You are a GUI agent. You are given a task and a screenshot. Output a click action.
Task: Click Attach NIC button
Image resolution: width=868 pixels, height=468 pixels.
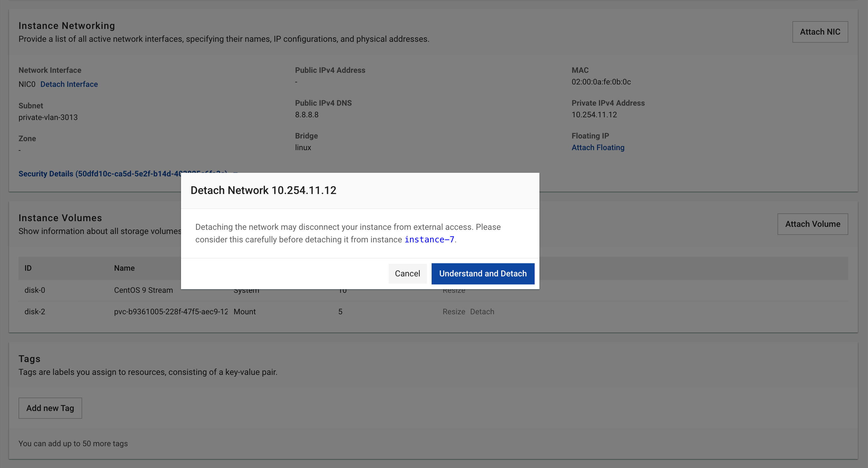click(820, 32)
